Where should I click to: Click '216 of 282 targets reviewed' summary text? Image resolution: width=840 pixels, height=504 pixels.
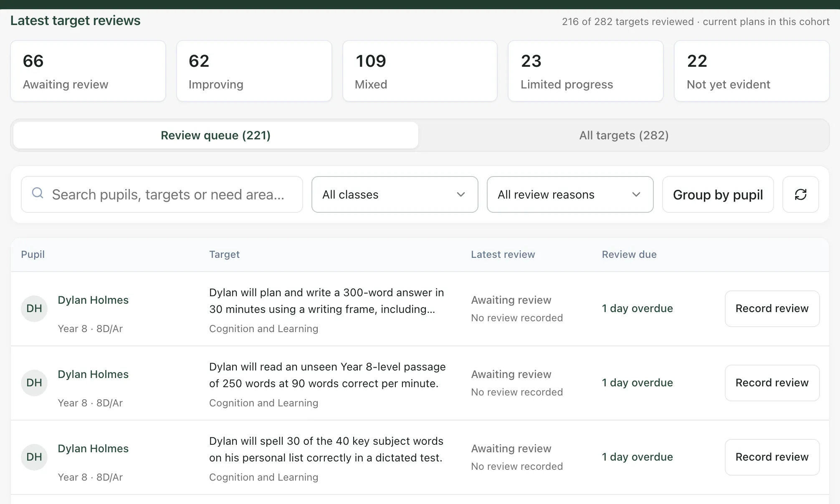tap(627, 22)
